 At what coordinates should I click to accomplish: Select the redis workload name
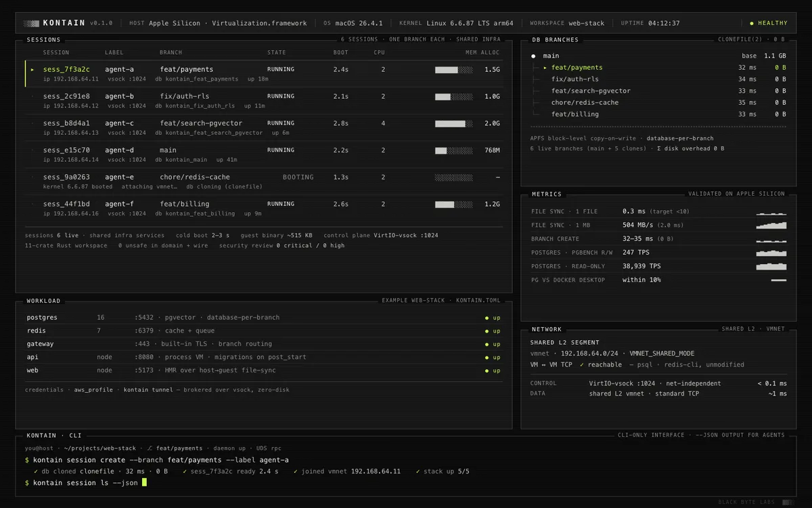pyautogui.click(x=36, y=331)
